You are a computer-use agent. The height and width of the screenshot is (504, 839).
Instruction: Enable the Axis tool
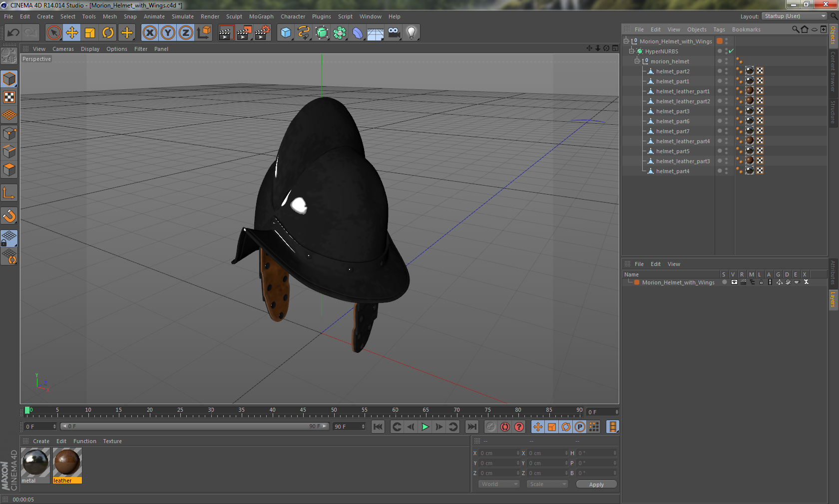[x=9, y=193]
